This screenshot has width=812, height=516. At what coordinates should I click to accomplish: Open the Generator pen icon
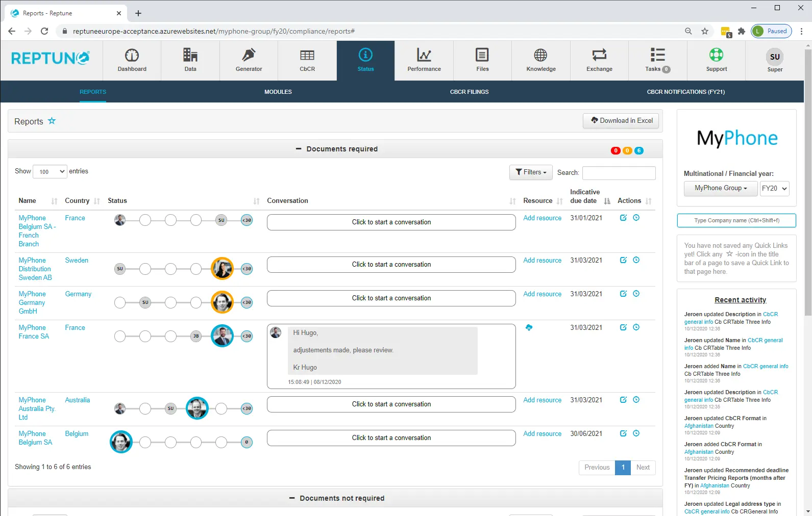point(249,55)
